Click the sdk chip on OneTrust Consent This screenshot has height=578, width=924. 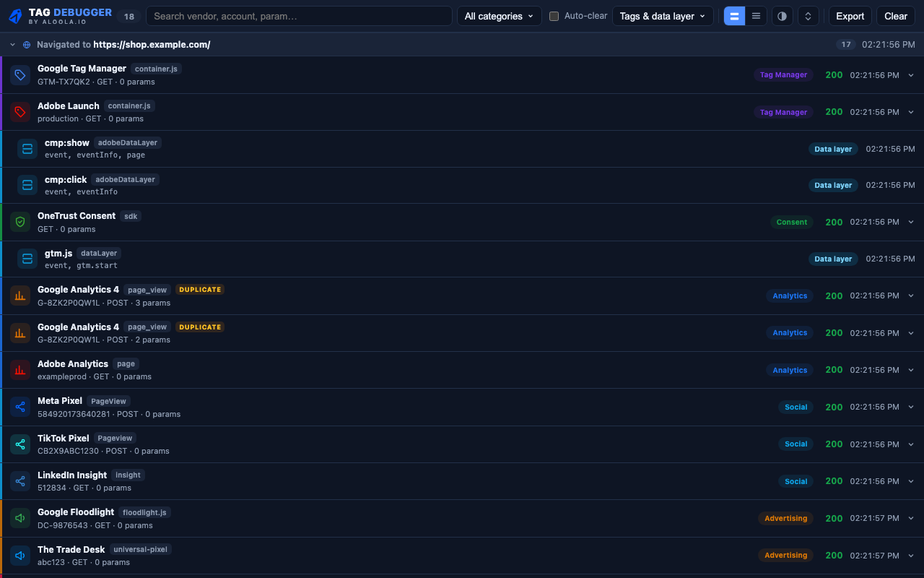[131, 216]
